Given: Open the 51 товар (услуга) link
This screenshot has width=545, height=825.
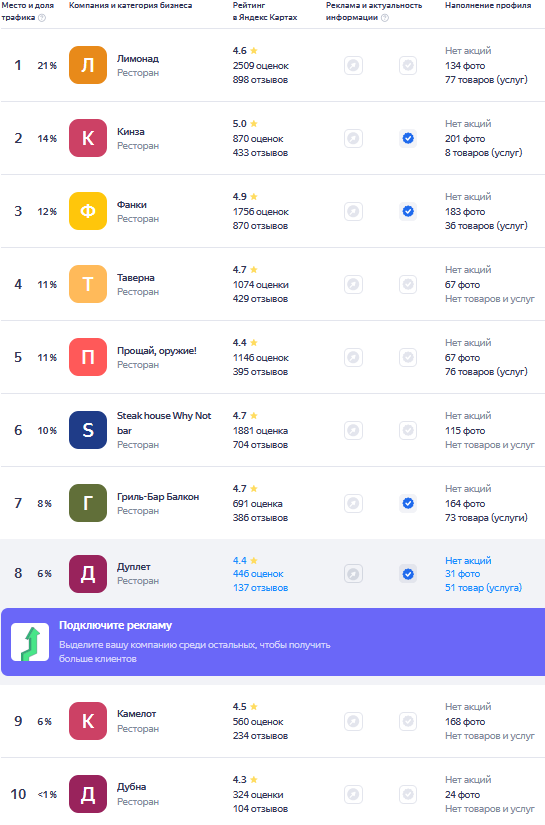Looking at the screenshot, I should tap(483, 588).
